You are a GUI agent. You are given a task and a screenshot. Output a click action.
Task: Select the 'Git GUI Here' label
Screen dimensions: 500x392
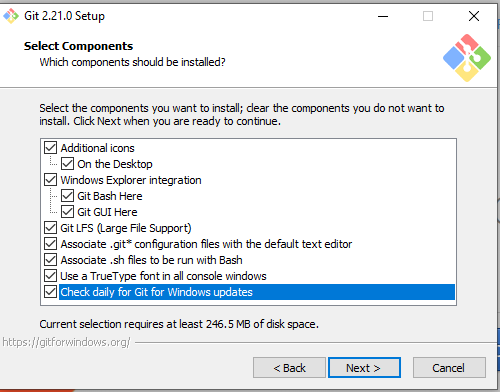[107, 212]
